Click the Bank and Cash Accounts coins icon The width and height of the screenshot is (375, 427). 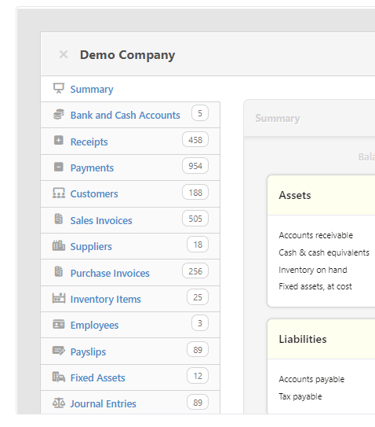[x=59, y=114]
